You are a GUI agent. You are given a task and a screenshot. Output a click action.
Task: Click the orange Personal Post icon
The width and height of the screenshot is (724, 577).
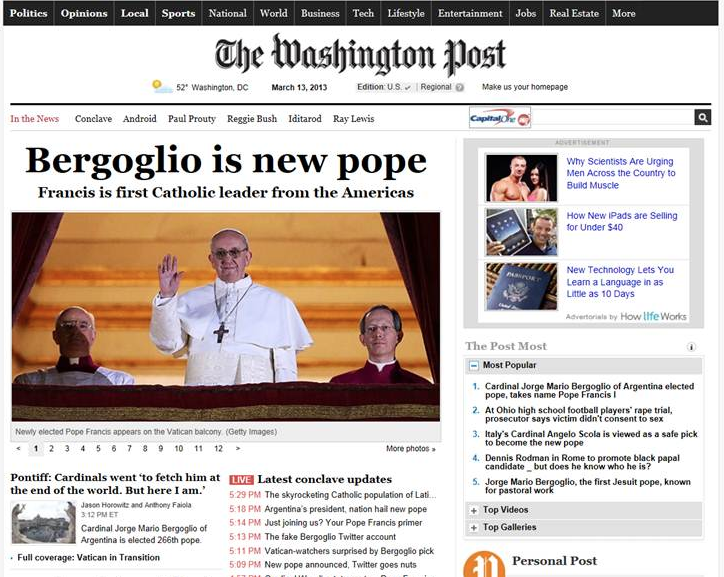point(483,564)
